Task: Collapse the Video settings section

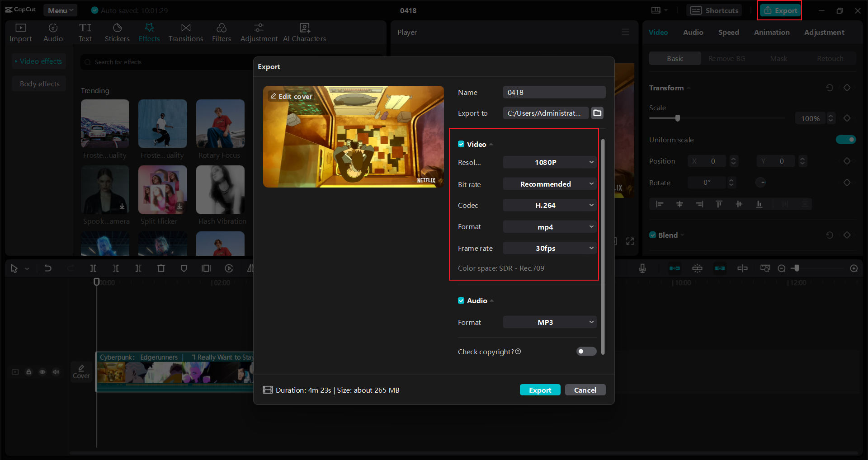Action: click(x=491, y=145)
